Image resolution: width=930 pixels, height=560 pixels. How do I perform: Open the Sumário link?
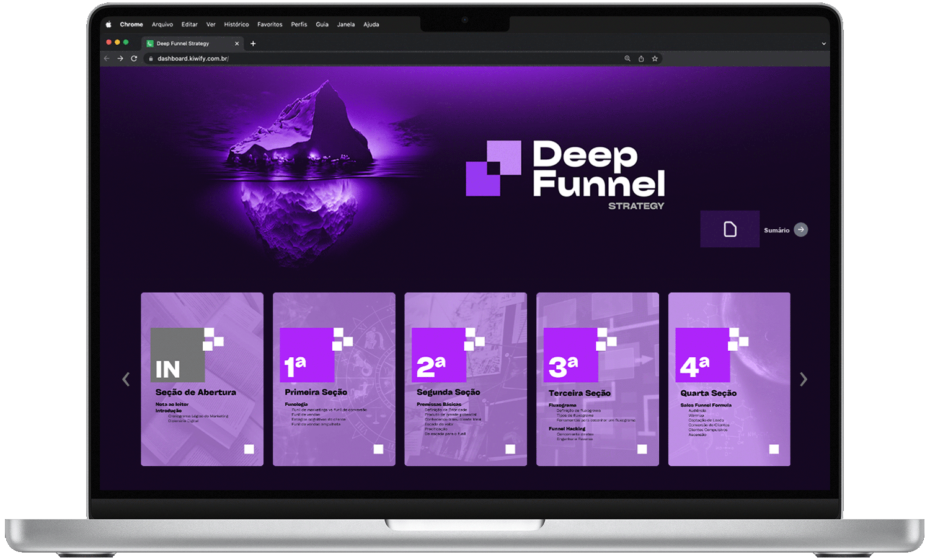(776, 230)
